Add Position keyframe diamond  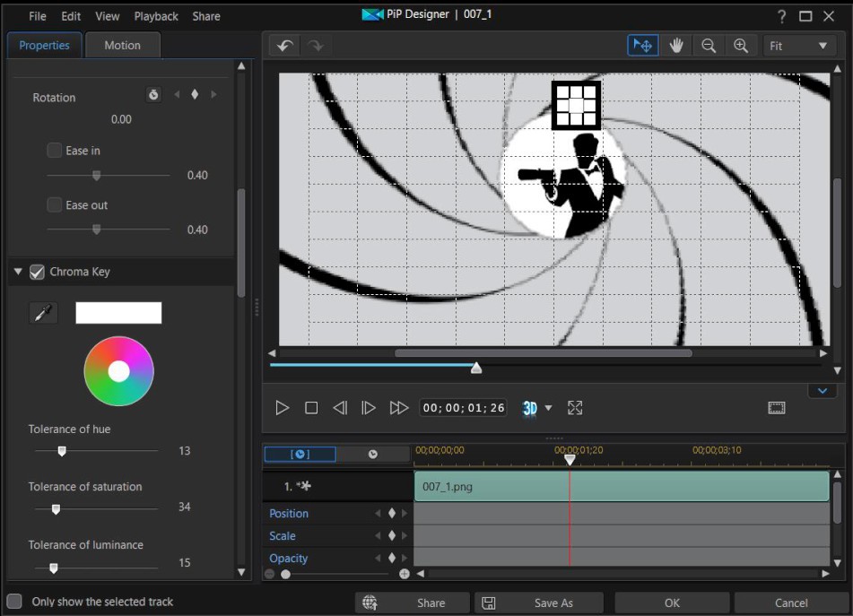pos(392,513)
